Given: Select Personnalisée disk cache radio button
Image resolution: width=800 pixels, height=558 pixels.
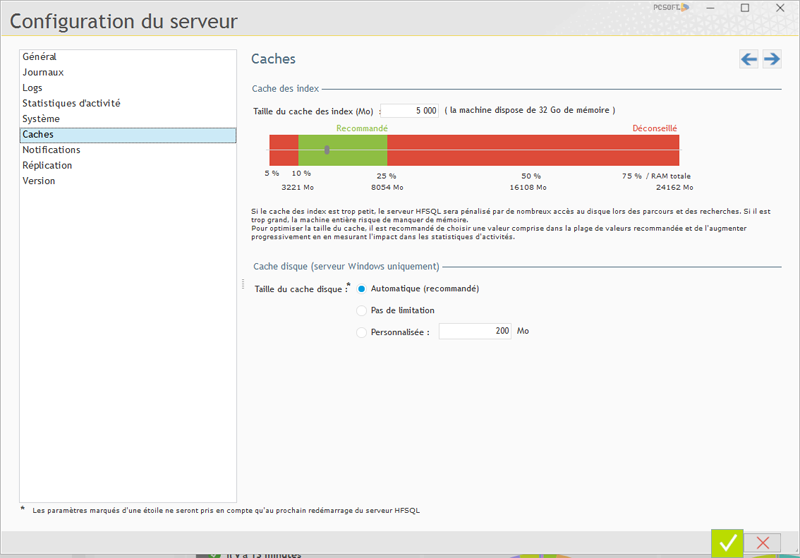Looking at the screenshot, I should [x=362, y=332].
